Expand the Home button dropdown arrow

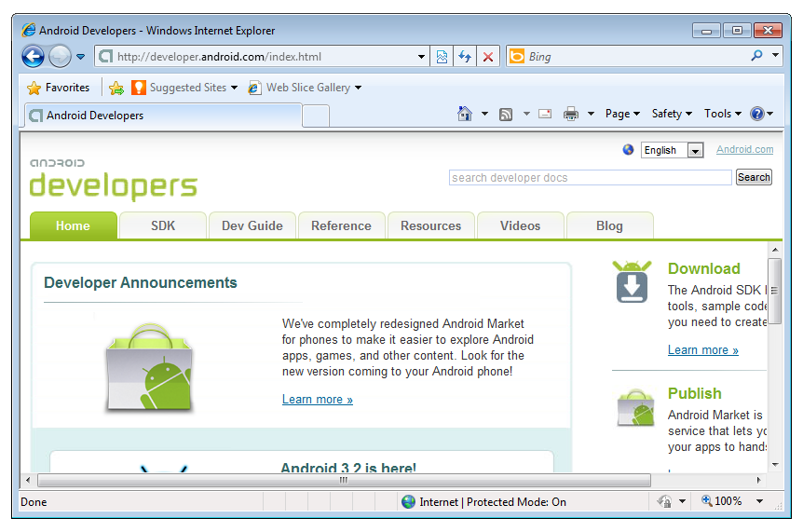point(484,114)
